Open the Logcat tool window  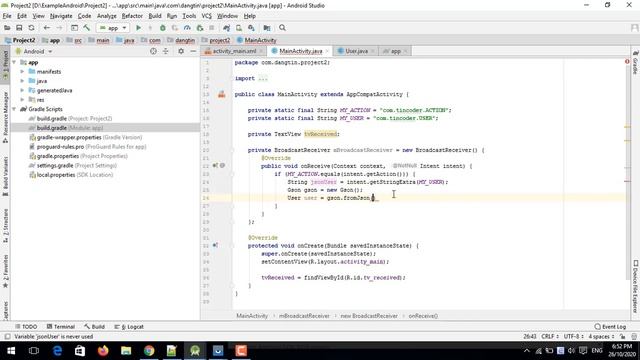point(129,327)
